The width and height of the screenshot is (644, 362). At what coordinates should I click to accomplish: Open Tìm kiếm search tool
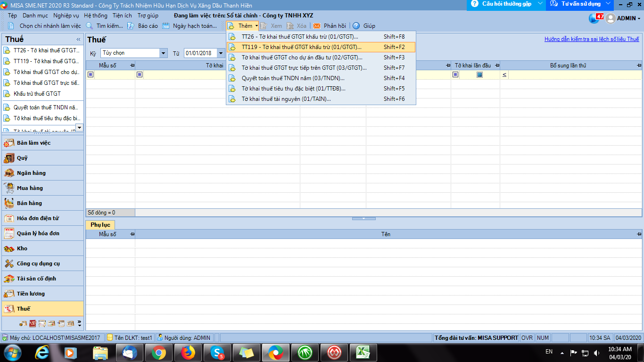[x=104, y=26]
